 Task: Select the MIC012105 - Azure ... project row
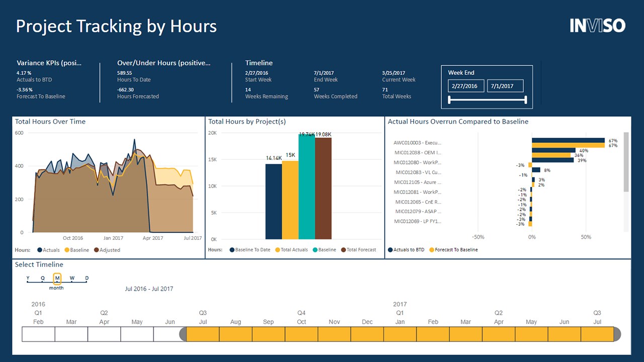pos(417,182)
